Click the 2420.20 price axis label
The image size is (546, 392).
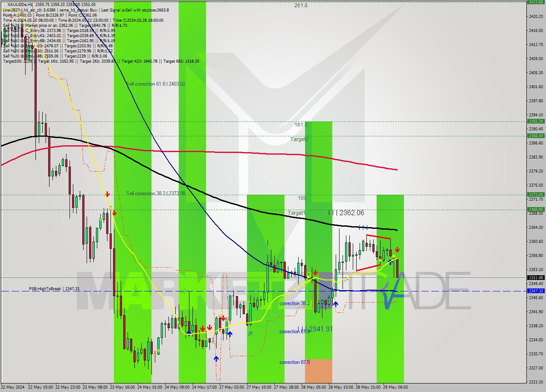[536, 17]
